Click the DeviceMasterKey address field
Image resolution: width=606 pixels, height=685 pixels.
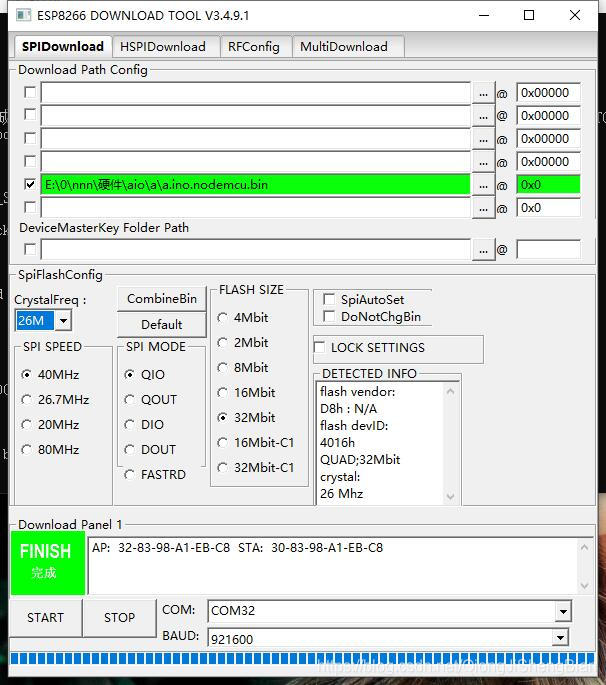[548, 249]
